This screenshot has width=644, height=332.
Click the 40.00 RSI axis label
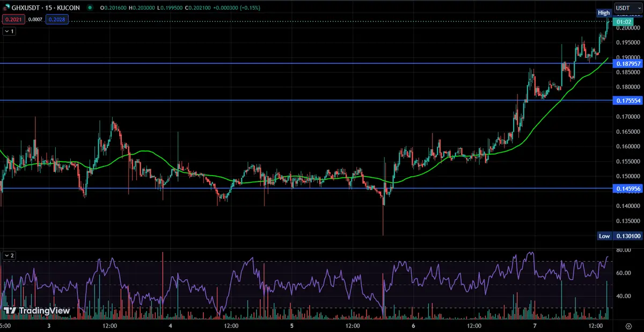[x=623, y=297]
